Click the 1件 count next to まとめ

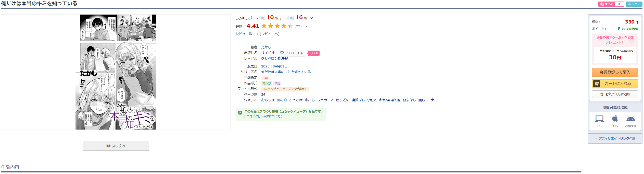pyautogui.click(x=619, y=4)
